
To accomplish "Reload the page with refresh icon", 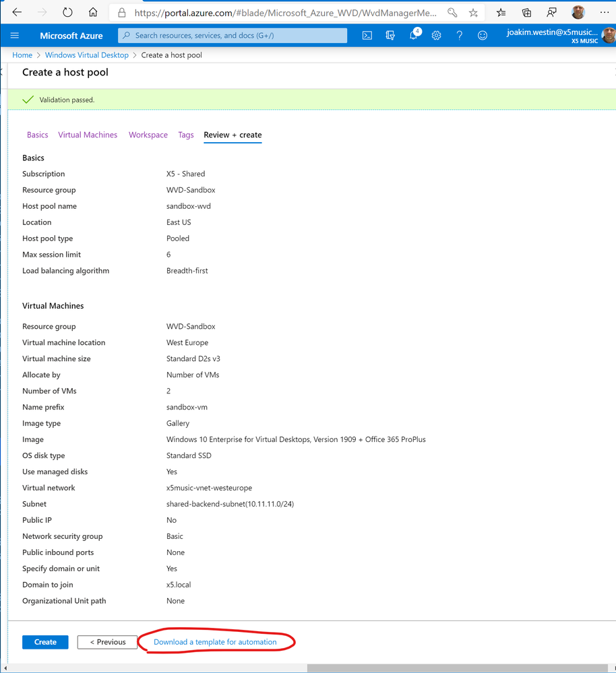I will point(67,12).
